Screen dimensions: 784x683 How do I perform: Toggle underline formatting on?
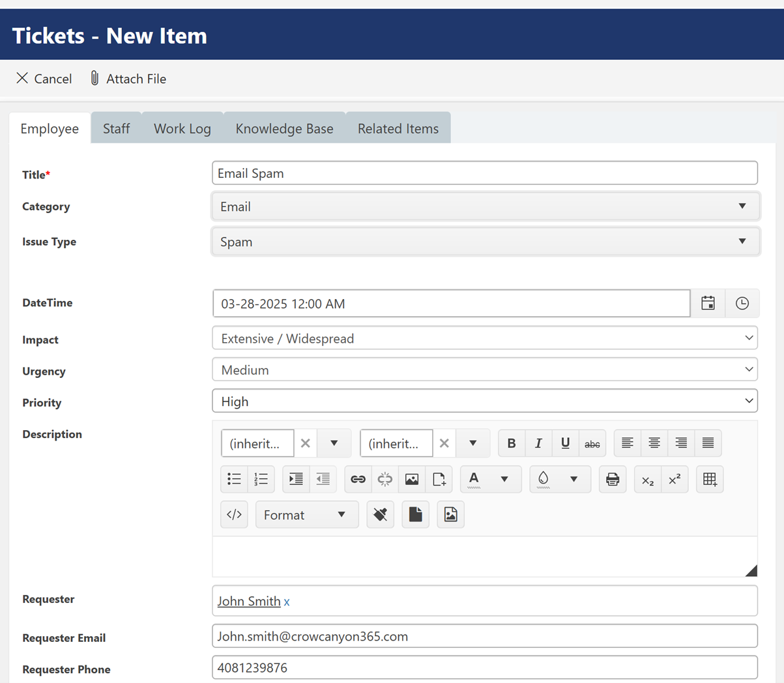pos(565,443)
